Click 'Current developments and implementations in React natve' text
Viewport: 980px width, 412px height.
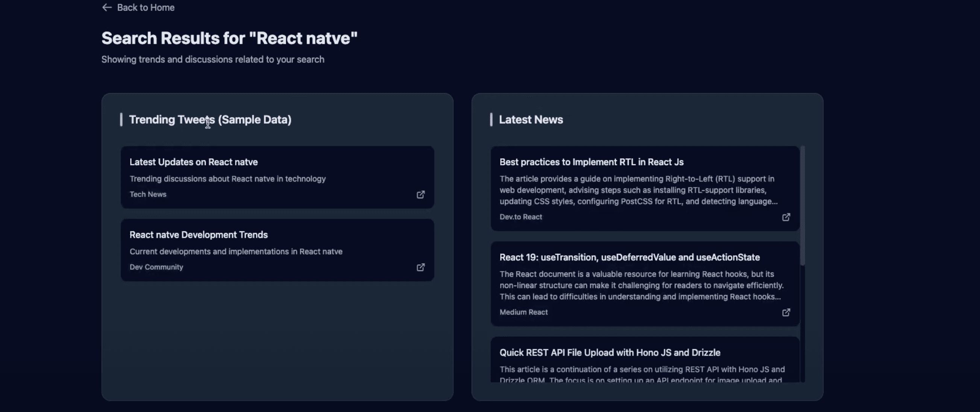(236, 251)
